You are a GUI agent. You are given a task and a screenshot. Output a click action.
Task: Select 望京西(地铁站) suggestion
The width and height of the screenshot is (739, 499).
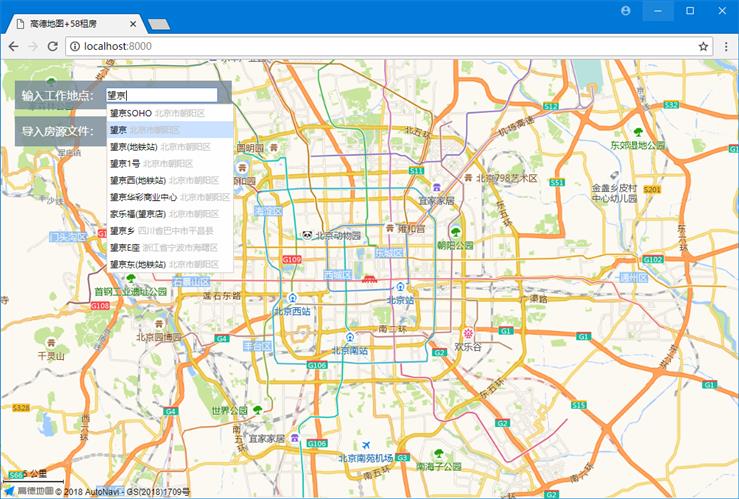[170, 180]
